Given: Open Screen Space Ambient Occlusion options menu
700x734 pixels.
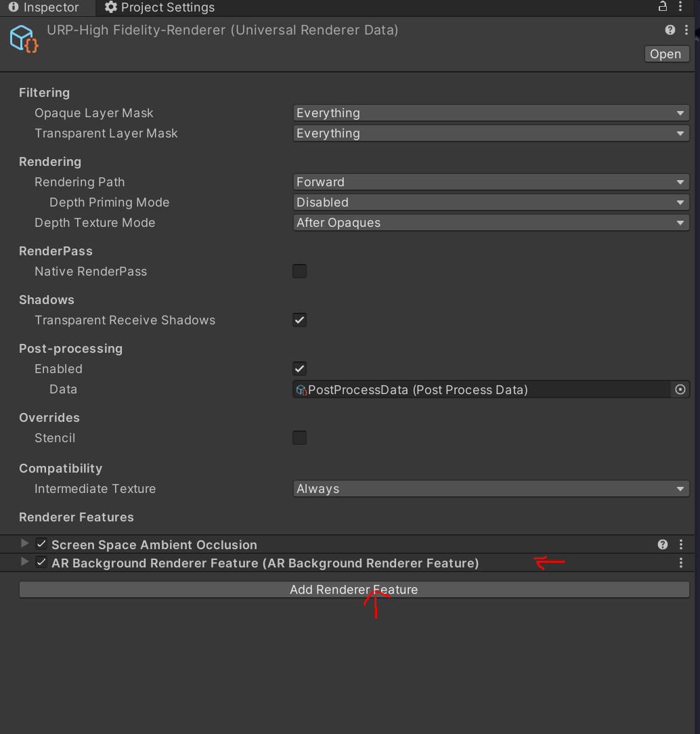Looking at the screenshot, I should [681, 544].
